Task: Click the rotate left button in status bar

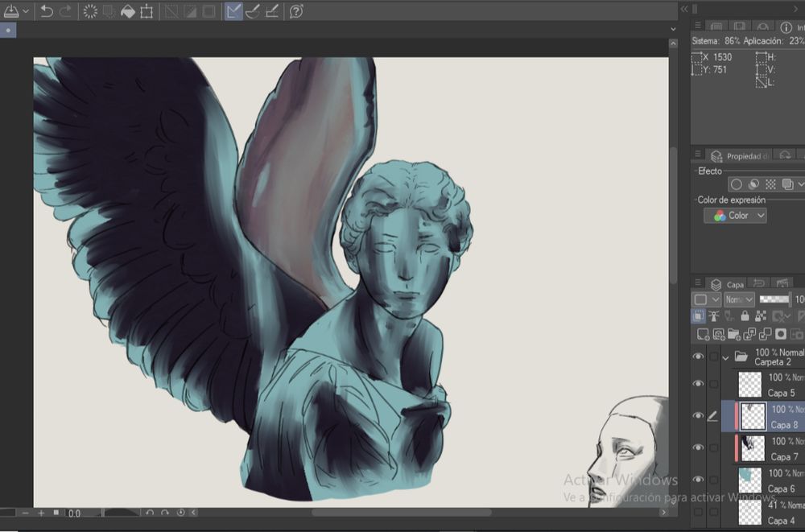Action: (150, 513)
